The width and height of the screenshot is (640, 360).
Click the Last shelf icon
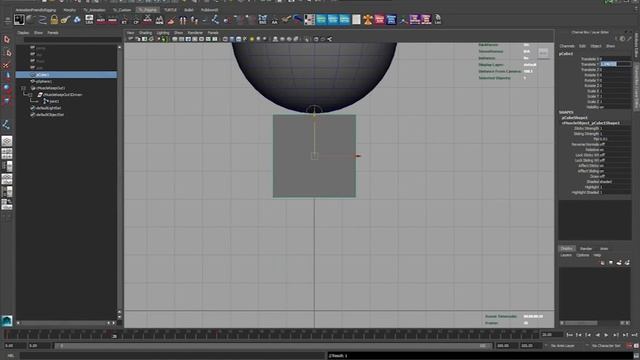coord(438,19)
